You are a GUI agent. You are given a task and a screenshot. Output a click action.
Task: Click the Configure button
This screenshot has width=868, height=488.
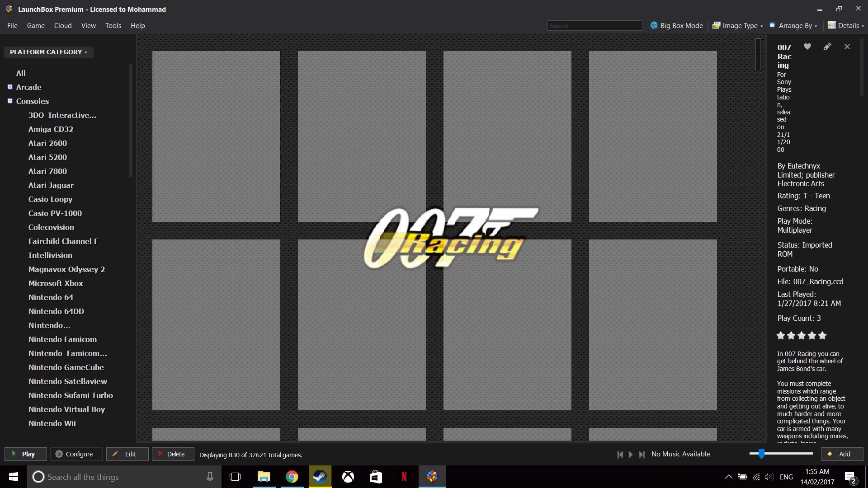(75, 454)
